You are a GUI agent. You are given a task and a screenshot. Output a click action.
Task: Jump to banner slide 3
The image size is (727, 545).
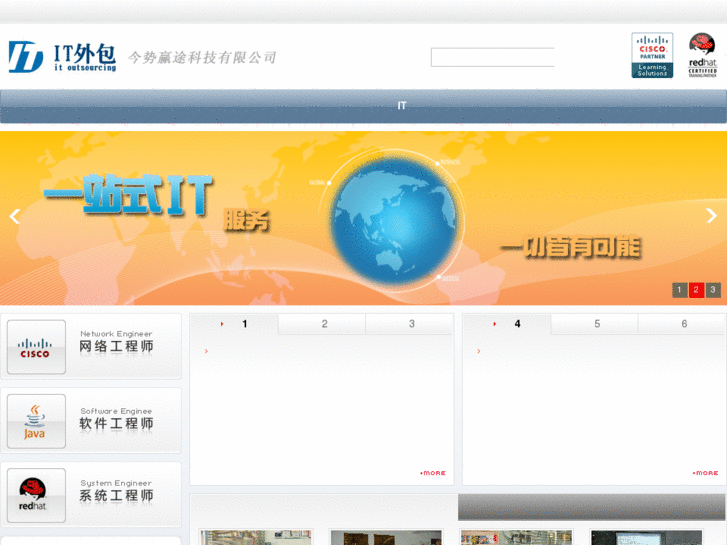pyautogui.click(x=713, y=290)
